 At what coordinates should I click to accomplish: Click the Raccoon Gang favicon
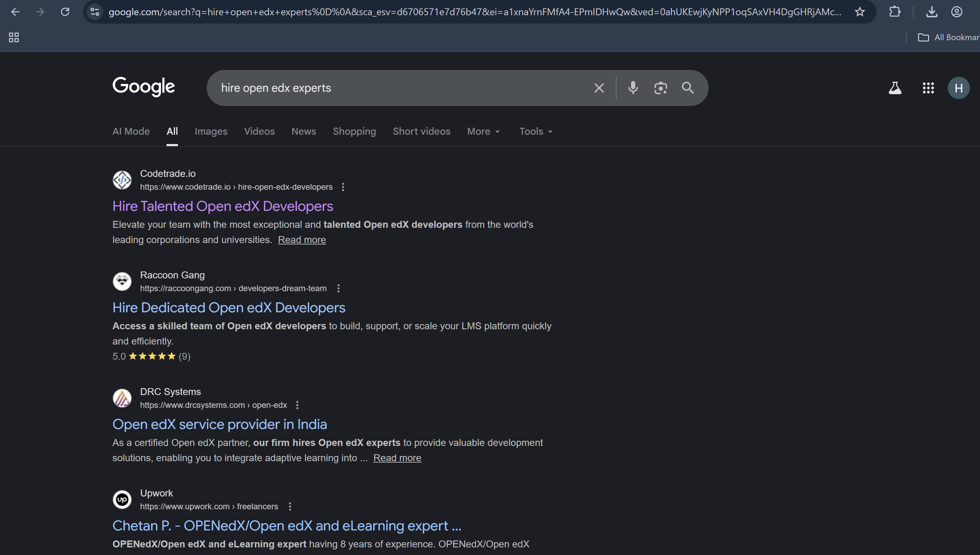(x=122, y=281)
